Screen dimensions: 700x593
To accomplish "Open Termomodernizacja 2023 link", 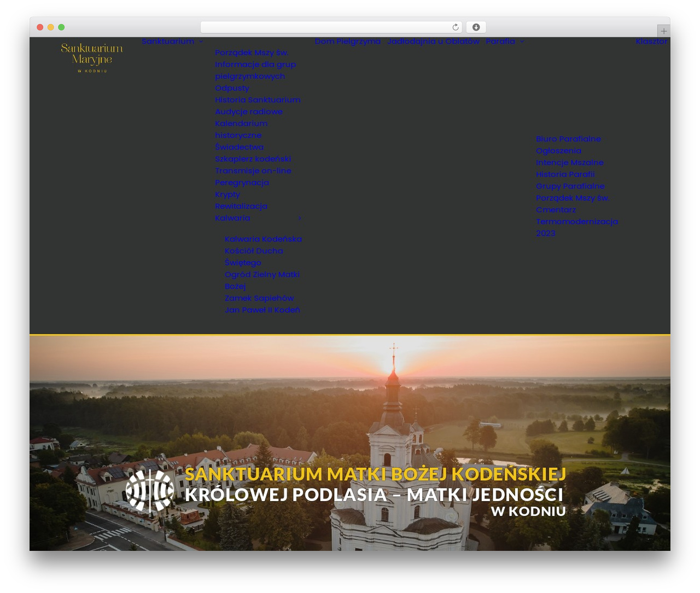I will pyautogui.click(x=577, y=228).
